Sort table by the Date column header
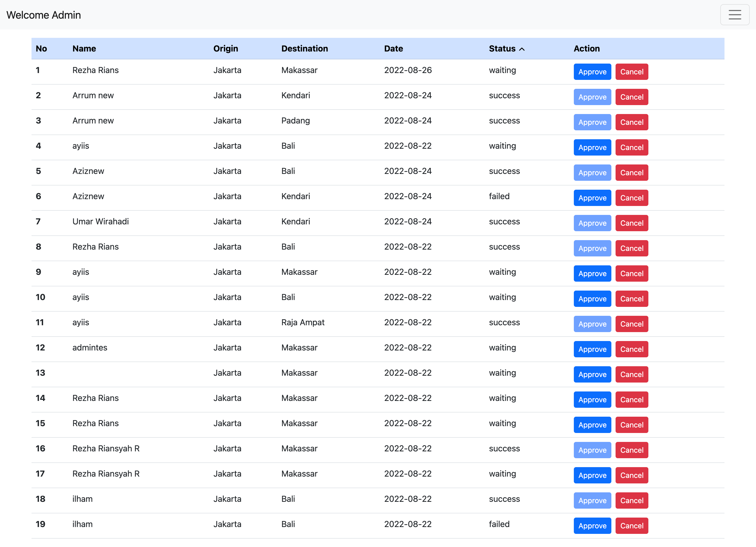The width and height of the screenshot is (756, 547). pyautogui.click(x=394, y=48)
